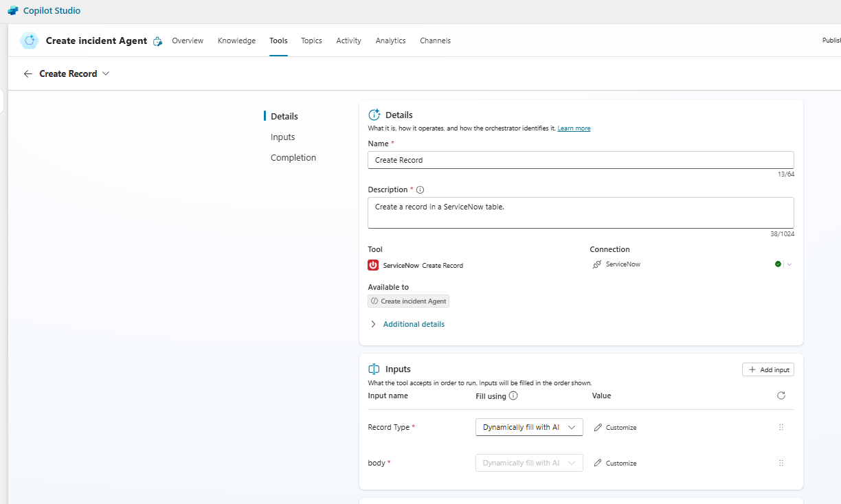
Task: Jump to Completion section in side navigation
Action: 293,157
